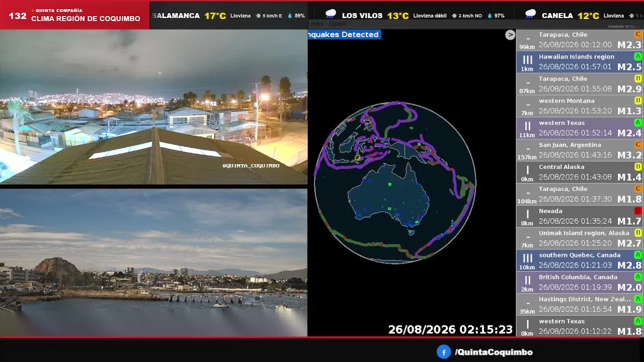The width and height of the screenshot is (644, 362).
Task: Click the intensity I icon on Central Alaska row
Action: [x=527, y=170]
